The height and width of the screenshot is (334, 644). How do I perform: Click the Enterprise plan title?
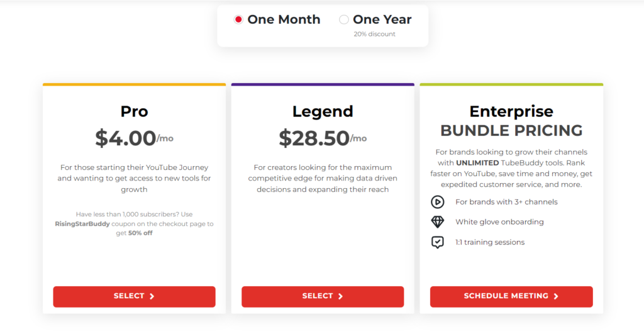[x=511, y=111]
